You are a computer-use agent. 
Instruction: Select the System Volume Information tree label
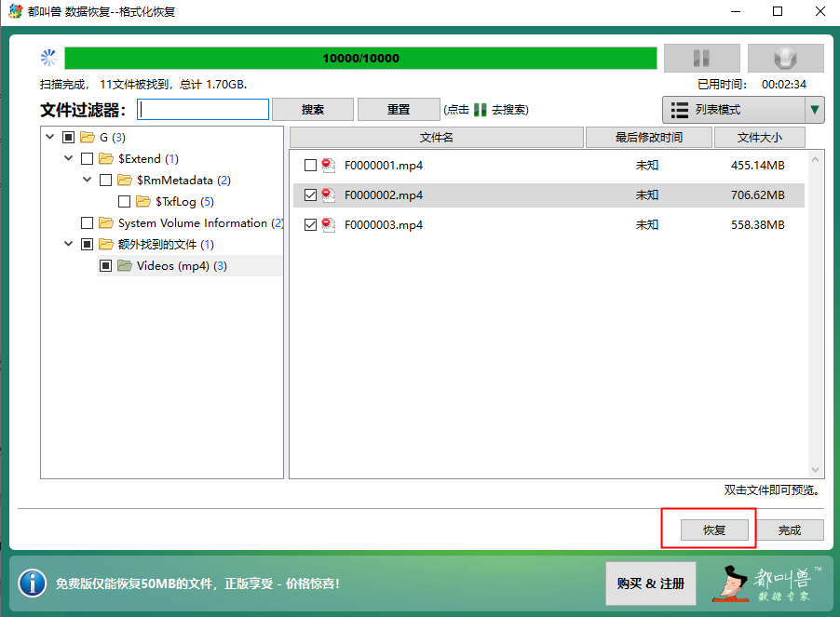click(x=201, y=223)
